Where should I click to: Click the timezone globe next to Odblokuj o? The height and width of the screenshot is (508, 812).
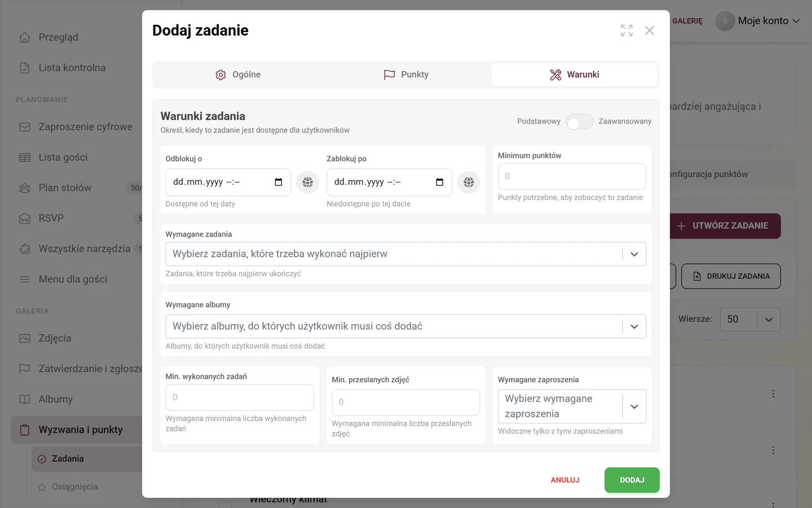pyautogui.click(x=308, y=182)
